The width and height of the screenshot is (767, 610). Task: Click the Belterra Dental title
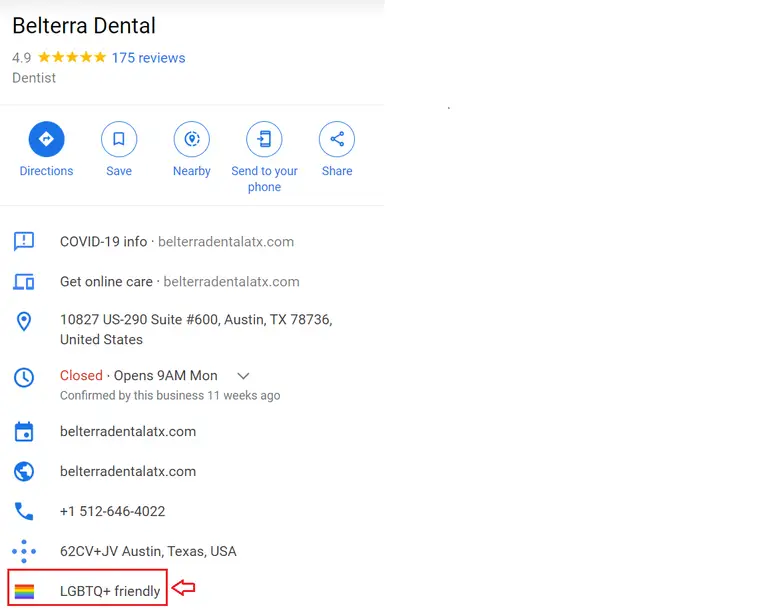pos(84,25)
